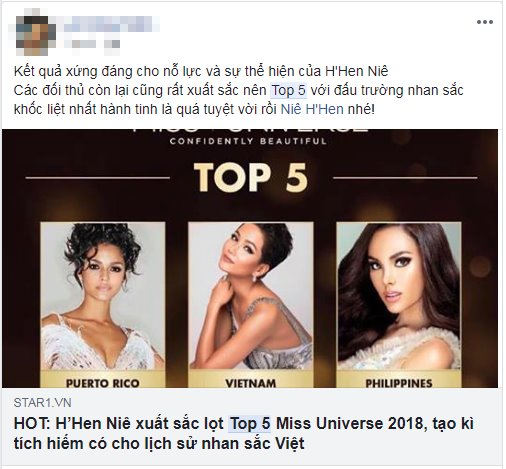Click 'Top 5' in the article headline
Image resolution: width=506 pixels, height=469 pixels.
(250, 424)
